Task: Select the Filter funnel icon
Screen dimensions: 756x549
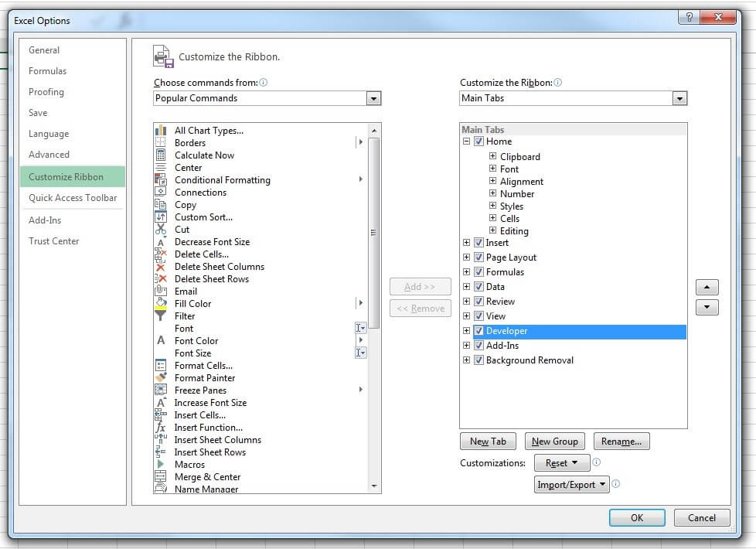Action: pos(161,316)
